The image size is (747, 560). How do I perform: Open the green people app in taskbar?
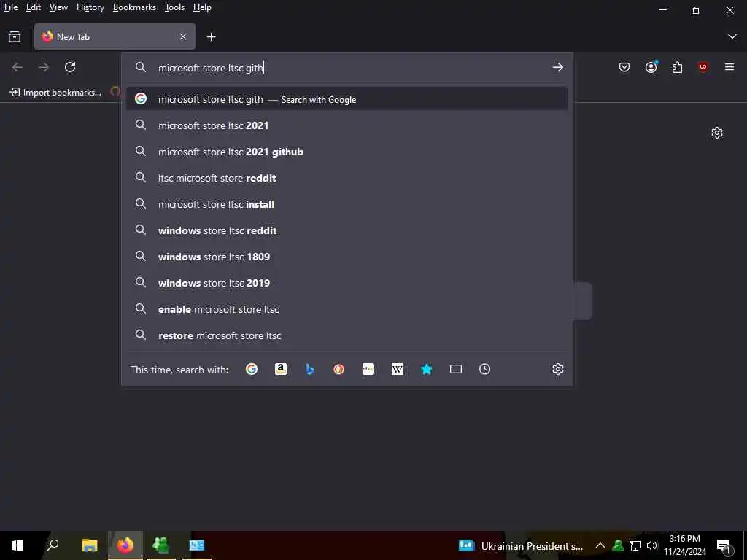pyautogui.click(x=161, y=545)
